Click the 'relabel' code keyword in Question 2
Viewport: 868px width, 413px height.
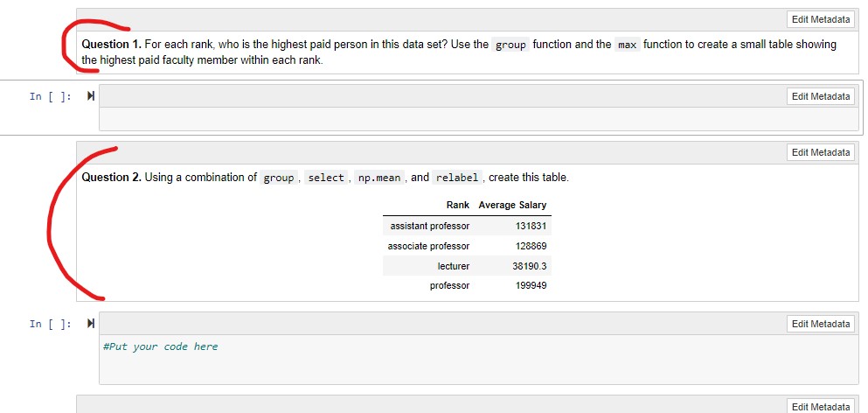point(456,178)
